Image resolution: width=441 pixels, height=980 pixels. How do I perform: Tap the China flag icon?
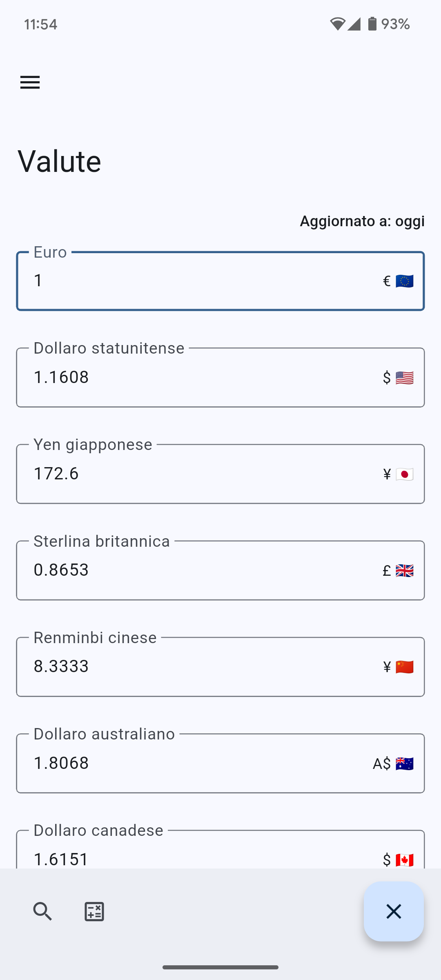point(404,667)
